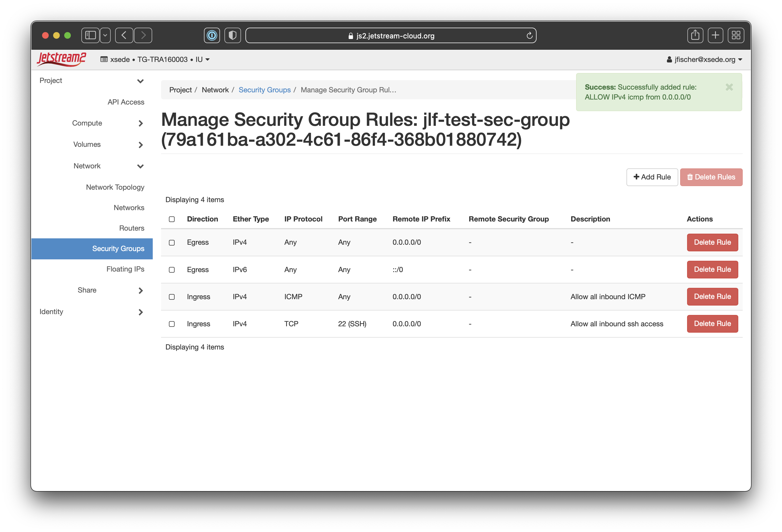
Task: Click the Add Rule button
Action: point(652,177)
